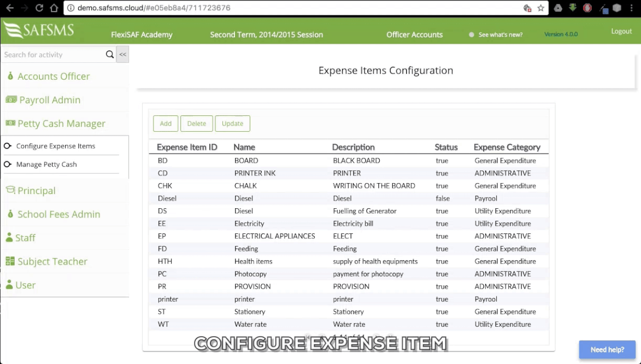Click the FlexiSAF Academy school name

[x=142, y=35]
